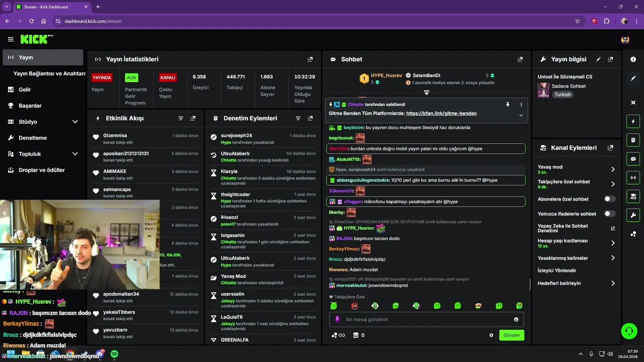Unpin the pinned chat message
Viewport: 644px width, 362px height.
(x=508, y=105)
